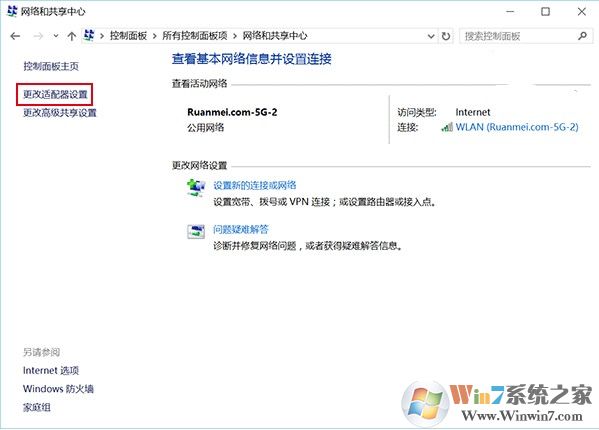This screenshot has width=599, height=430.
Task: Maximize the 网络和共享中心 window
Action: tap(546, 11)
